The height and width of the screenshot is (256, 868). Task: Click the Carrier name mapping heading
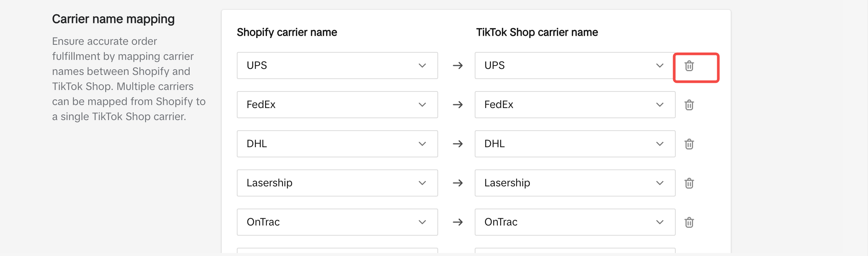click(113, 19)
